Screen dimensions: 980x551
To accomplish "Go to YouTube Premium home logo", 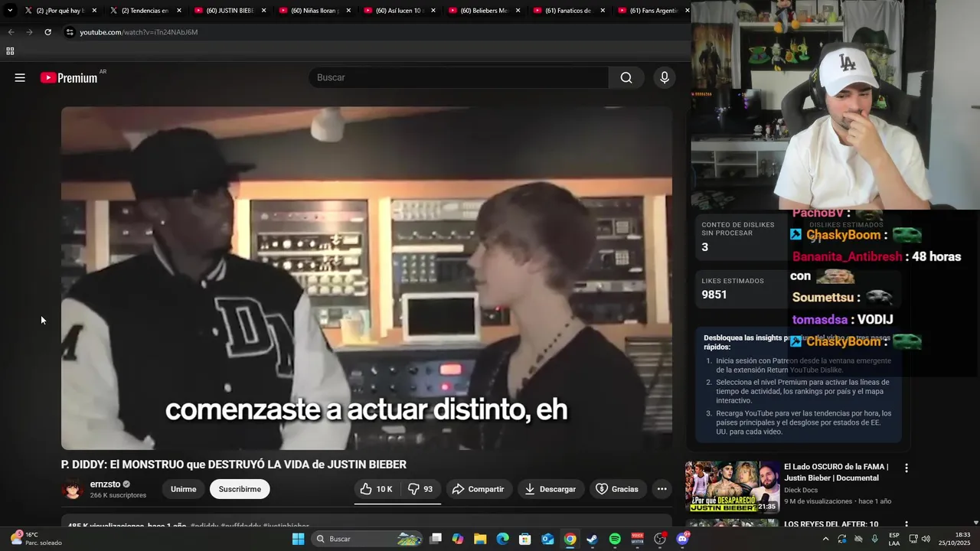I will (x=69, y=77).
